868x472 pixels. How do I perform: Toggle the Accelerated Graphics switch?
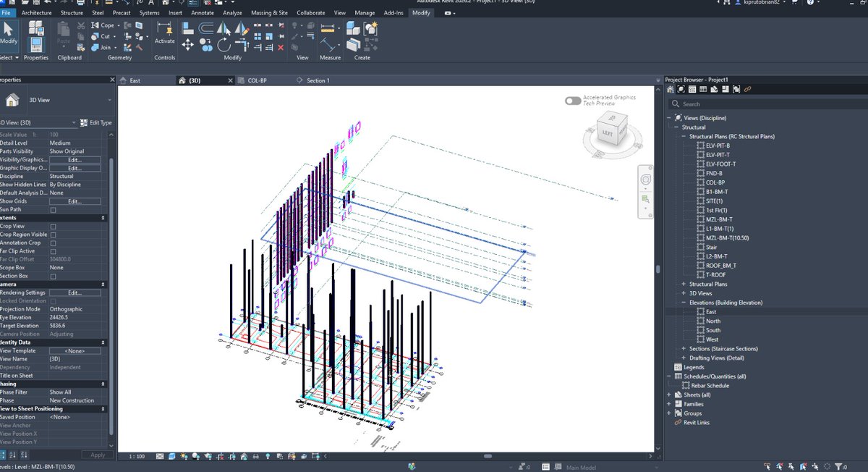click(x=573, y=101)
